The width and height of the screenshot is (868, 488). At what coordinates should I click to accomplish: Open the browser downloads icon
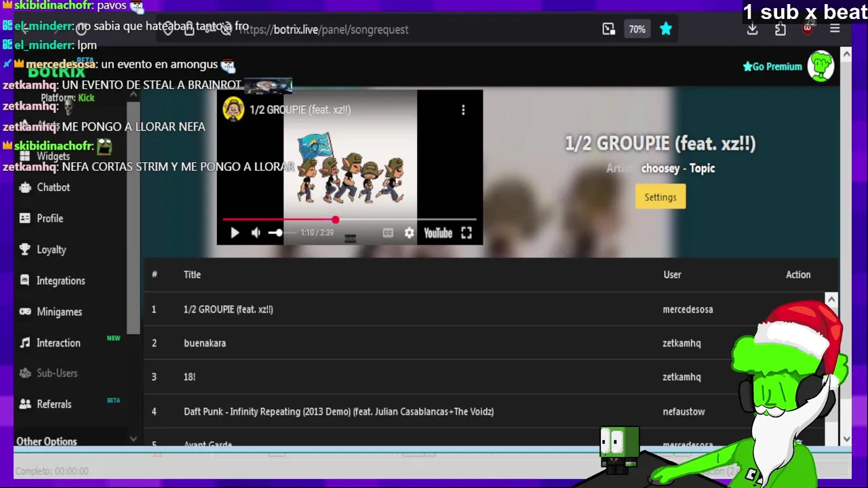coord(752,29)
